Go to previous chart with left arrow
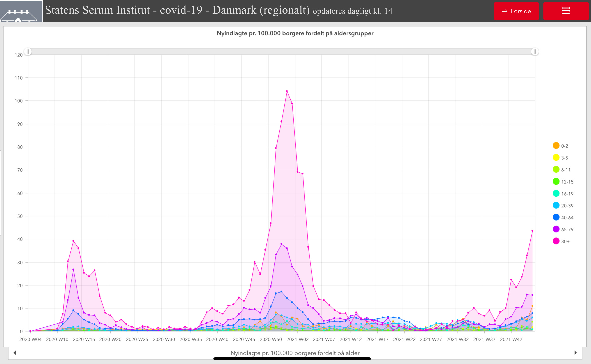The width and height of the screenshot is (591, 364). tap(15, 353)
